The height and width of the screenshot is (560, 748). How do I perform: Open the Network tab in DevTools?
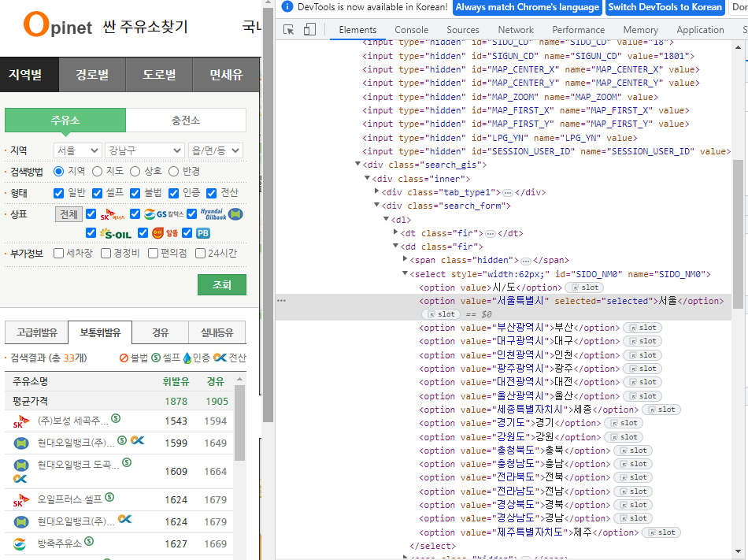pyautogui.click(x=516, y=29)
